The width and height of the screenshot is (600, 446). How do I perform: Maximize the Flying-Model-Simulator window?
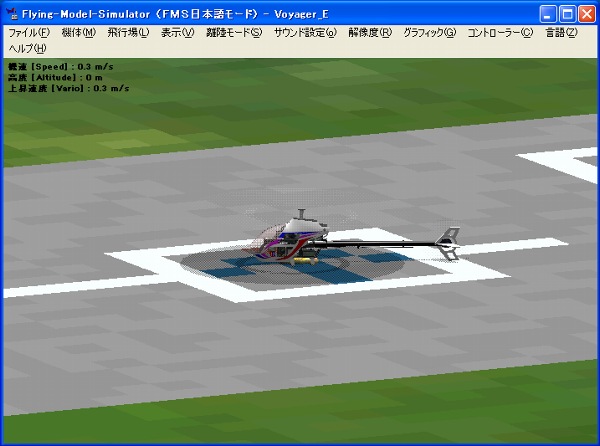click(567, 14)
